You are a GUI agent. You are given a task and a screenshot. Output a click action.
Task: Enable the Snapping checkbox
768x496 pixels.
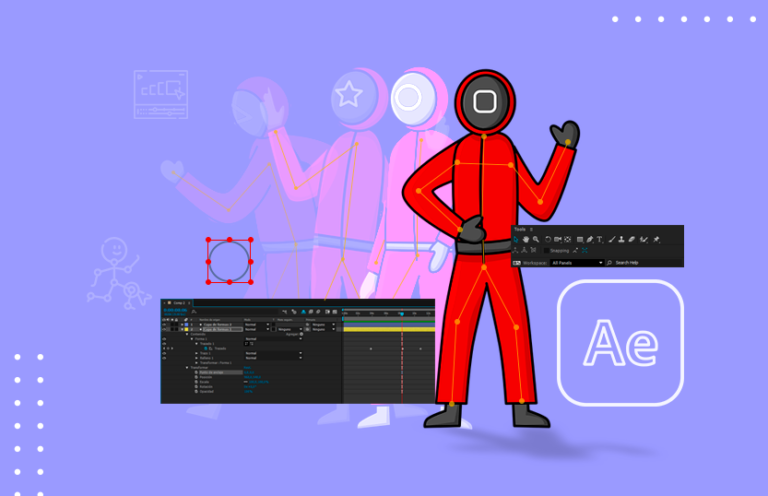[x=546, y=250]
